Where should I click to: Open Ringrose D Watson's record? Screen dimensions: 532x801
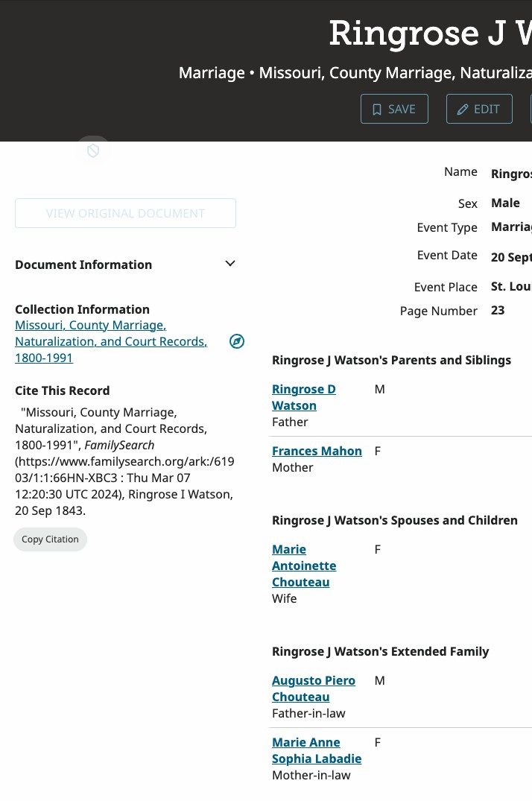[x=303, y=397]
